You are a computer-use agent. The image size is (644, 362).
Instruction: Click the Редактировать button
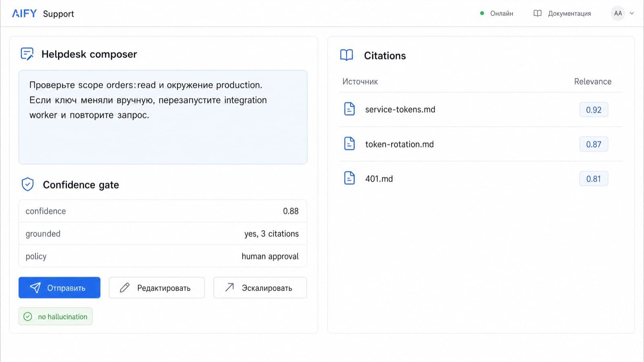tap(157, 288)
